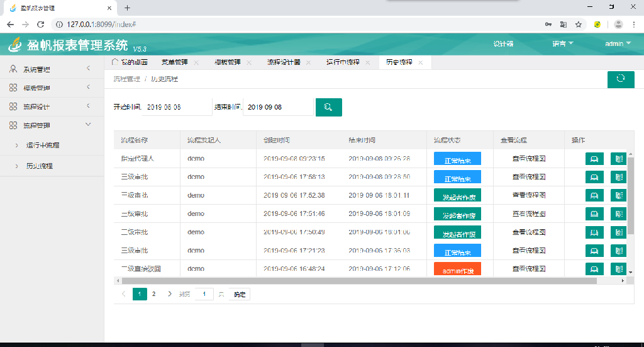This screenshot has width=644, height=347.
Task: Go to page 2 of the results
Action: 154,293
